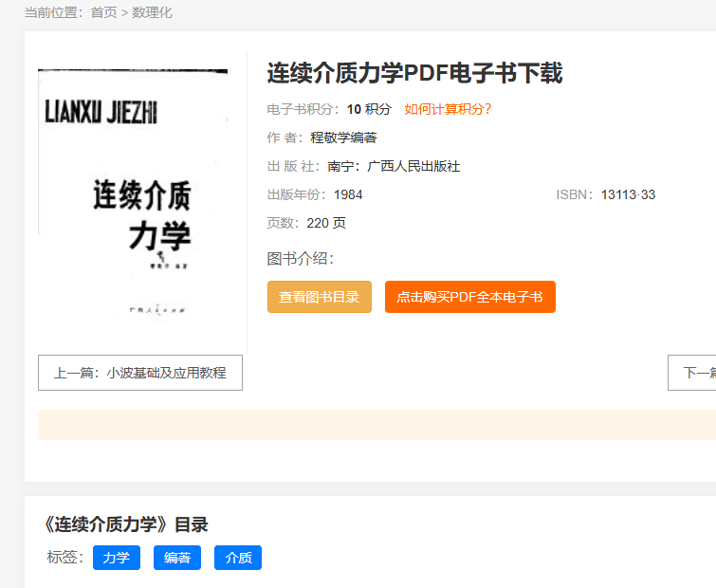This screenshot has height=588, width=716.
Task: Click 点击购买PDF全本电子书 orange button
Action: (x=469, y=297)
